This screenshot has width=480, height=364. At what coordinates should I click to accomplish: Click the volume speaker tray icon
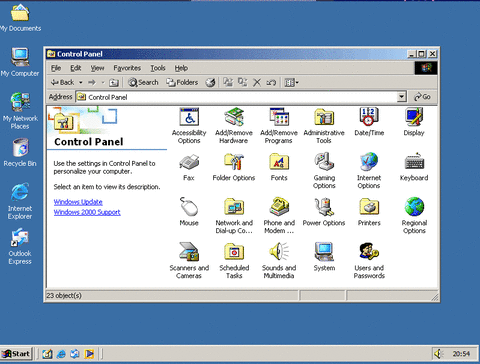point(438,354)
